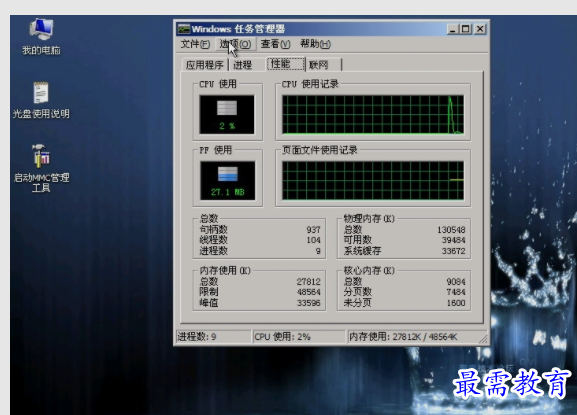
Task: Click the 物理内存 (K) group label
Action: [x=369, y=219]
